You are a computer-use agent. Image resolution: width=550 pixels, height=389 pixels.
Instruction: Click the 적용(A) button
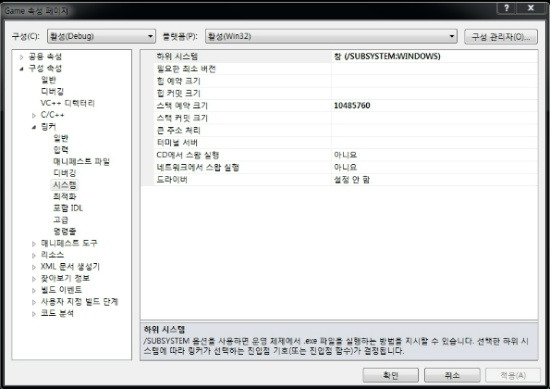[x=513, y=376]
